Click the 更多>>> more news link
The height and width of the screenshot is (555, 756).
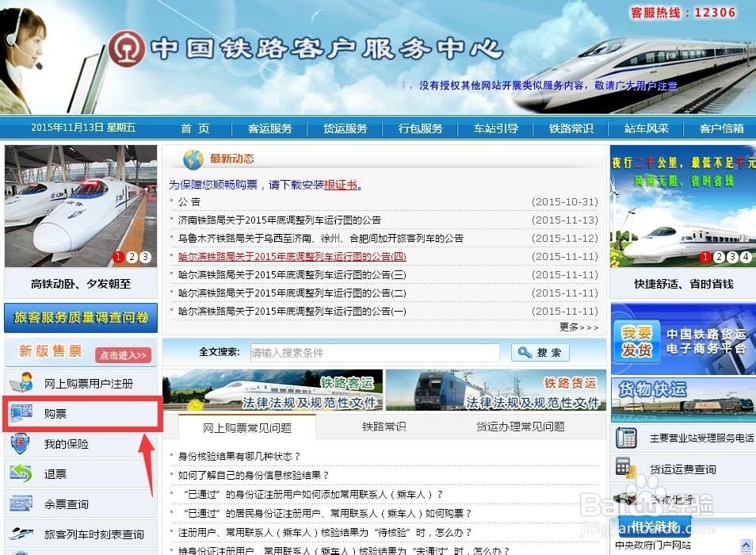(578, 327)
